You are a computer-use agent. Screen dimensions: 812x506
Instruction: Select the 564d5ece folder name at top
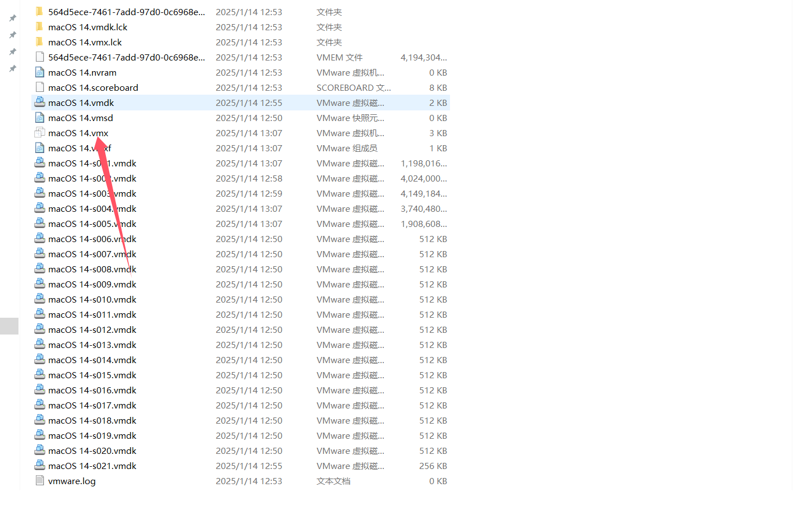coord(127,12)
